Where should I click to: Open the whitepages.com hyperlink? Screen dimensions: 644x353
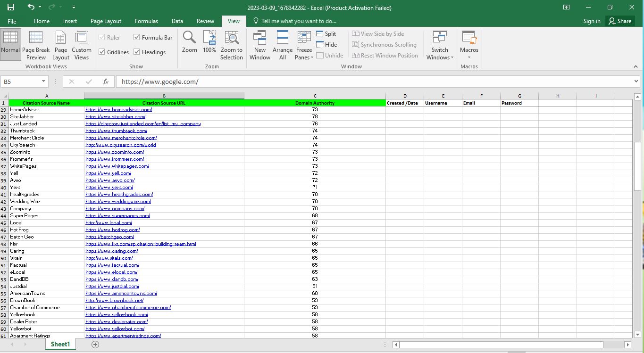pos(117,166)
